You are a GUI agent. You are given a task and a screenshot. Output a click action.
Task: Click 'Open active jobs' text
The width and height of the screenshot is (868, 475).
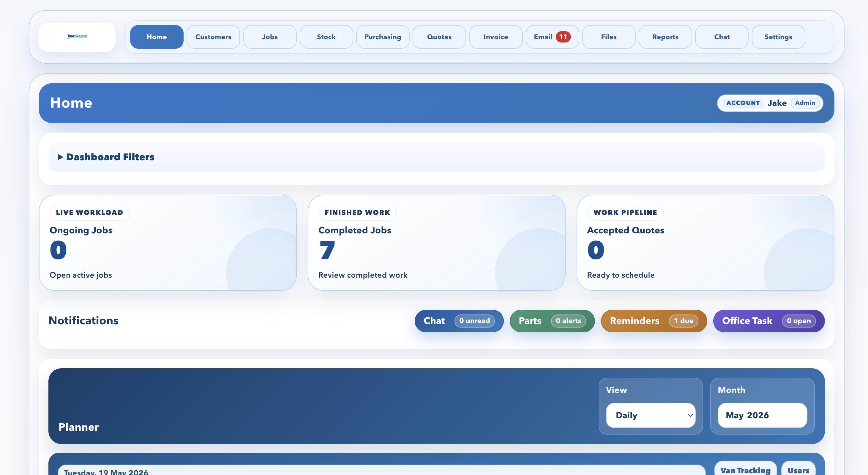[x=81, y=275]
